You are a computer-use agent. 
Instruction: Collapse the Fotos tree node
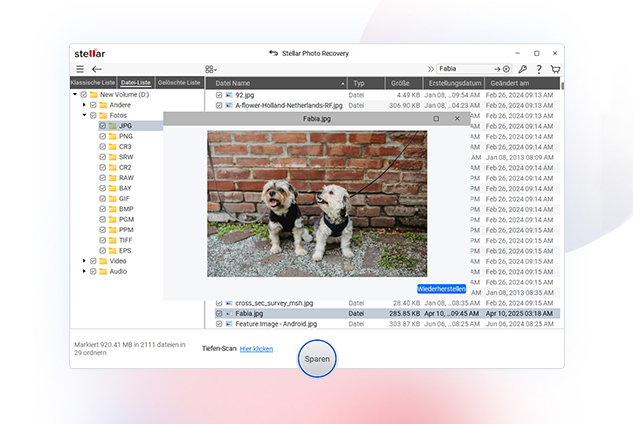85,115
